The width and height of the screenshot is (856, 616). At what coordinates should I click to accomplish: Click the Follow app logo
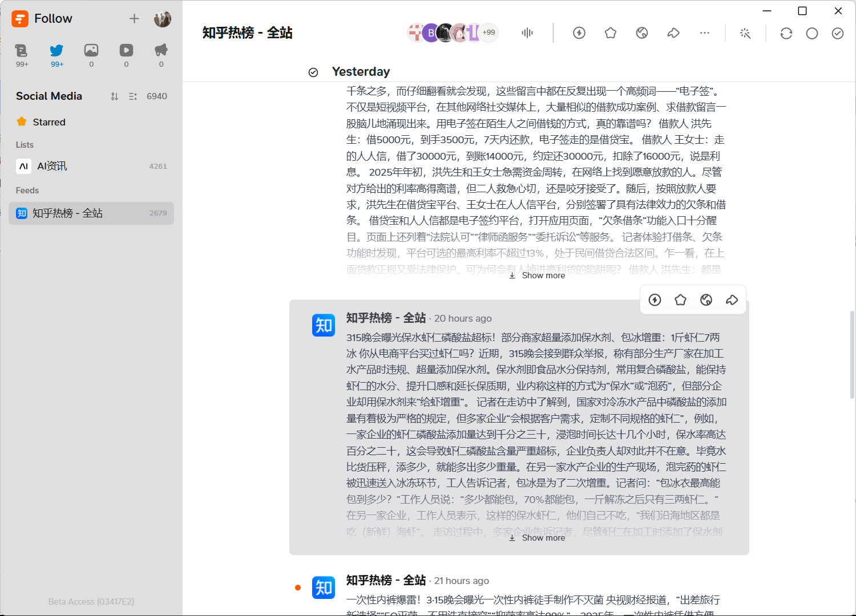pos(20,19)
